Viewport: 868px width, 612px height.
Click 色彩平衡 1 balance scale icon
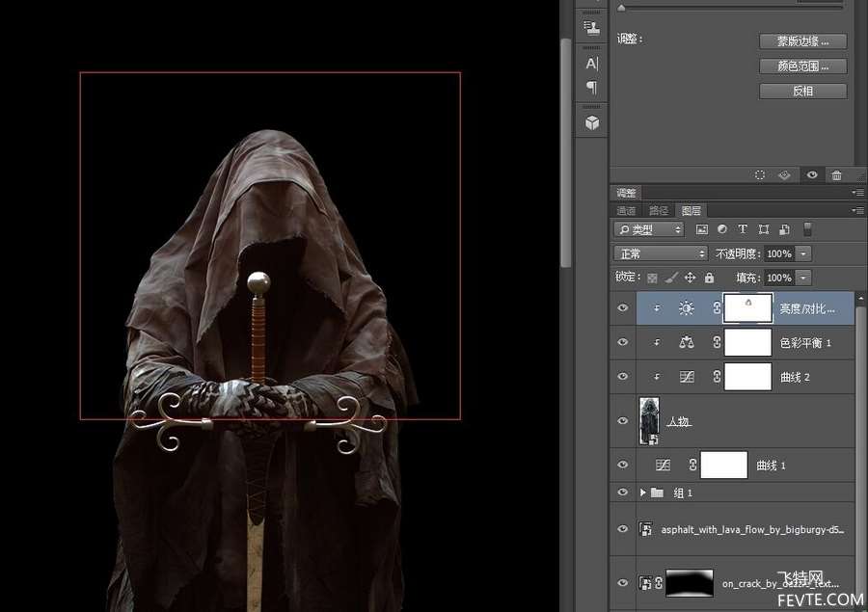coord(687,342)
